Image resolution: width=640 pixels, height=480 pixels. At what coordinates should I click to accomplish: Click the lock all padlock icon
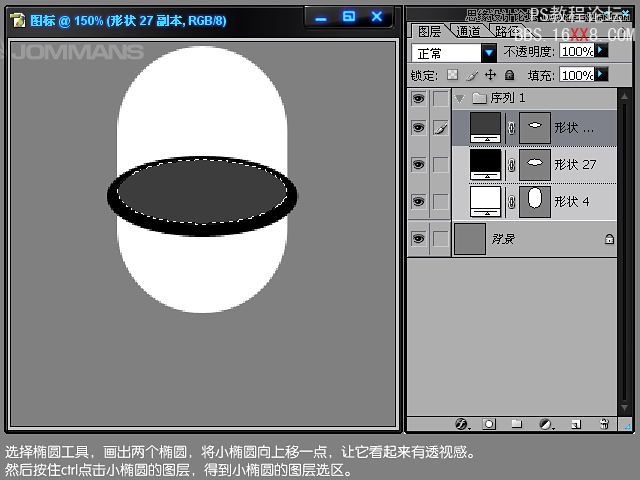pyautogui.click(x=509, y=75)
